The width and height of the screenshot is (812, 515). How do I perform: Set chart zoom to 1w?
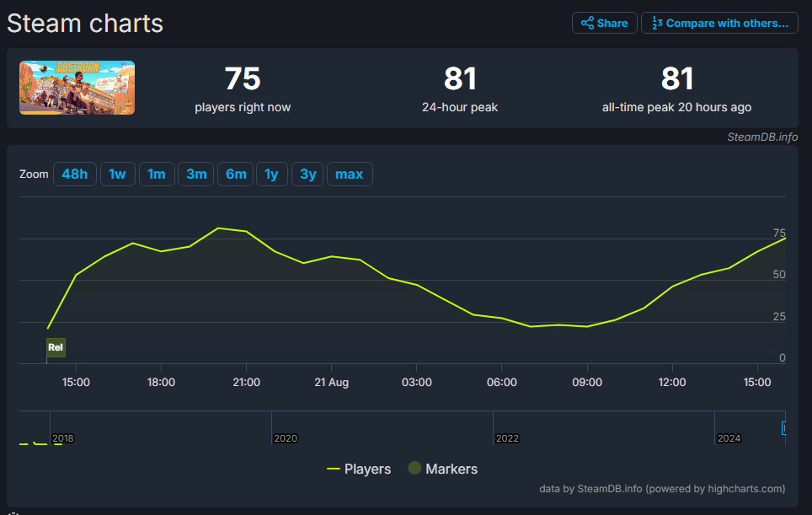point(118,174)
